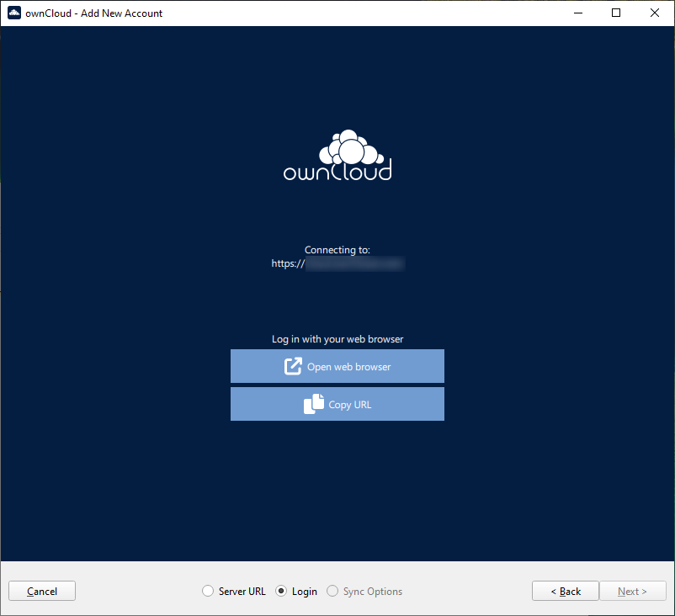Click the window title 'ownCloud - Add New Account'
The image size is (675, 616).
[94, 13]
